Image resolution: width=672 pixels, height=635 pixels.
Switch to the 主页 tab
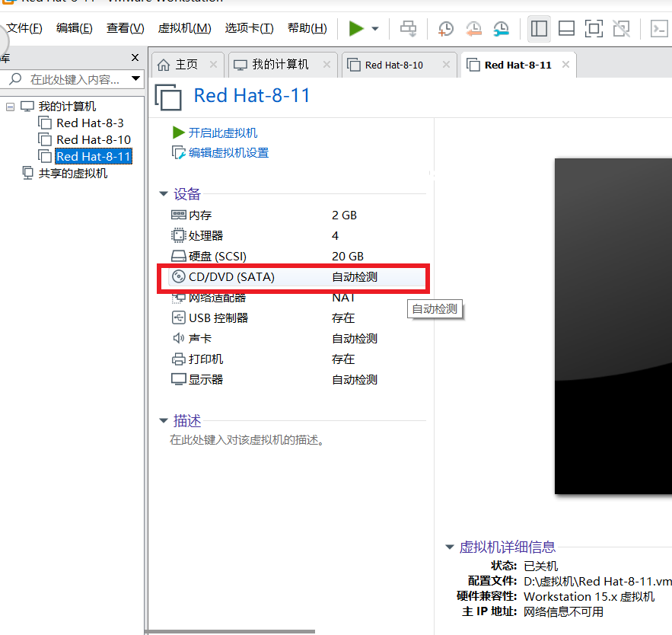186,65
